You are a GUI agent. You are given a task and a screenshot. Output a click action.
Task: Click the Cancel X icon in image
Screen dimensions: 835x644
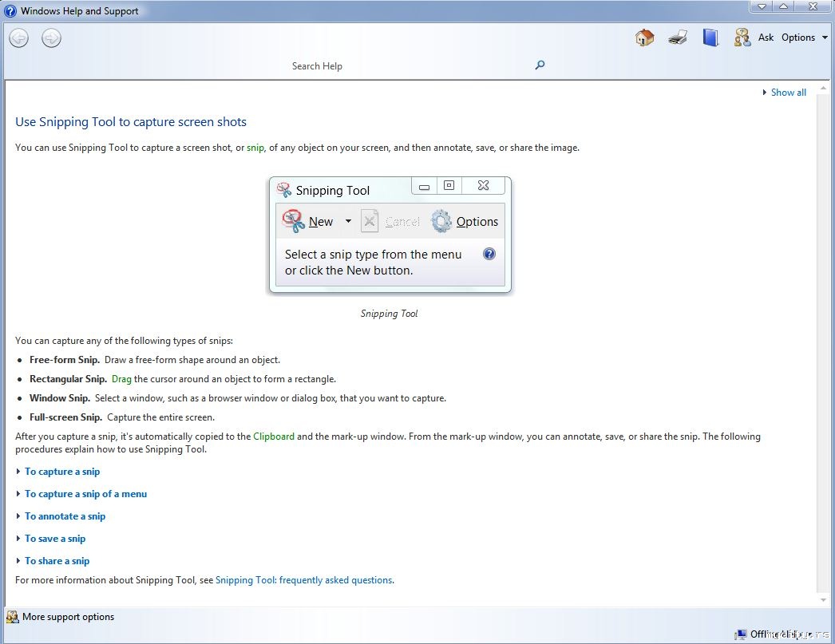(x=370, y=221)
